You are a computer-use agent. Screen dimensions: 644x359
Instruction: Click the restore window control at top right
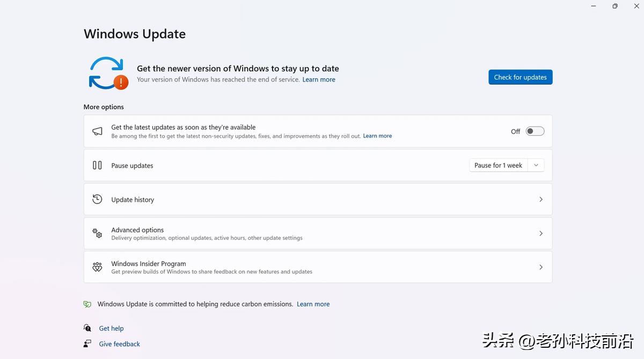tap(614, 6)
